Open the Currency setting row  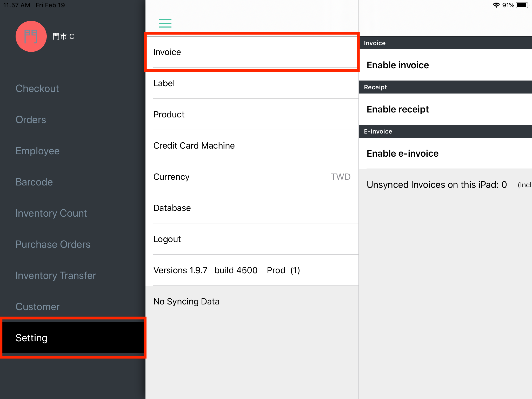252,177
